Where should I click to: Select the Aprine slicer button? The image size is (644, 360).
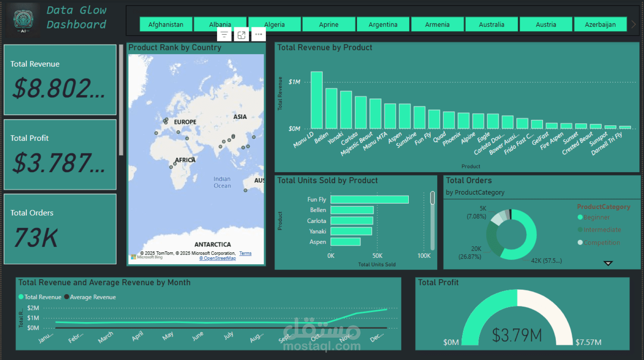click(x=329, y=25)
